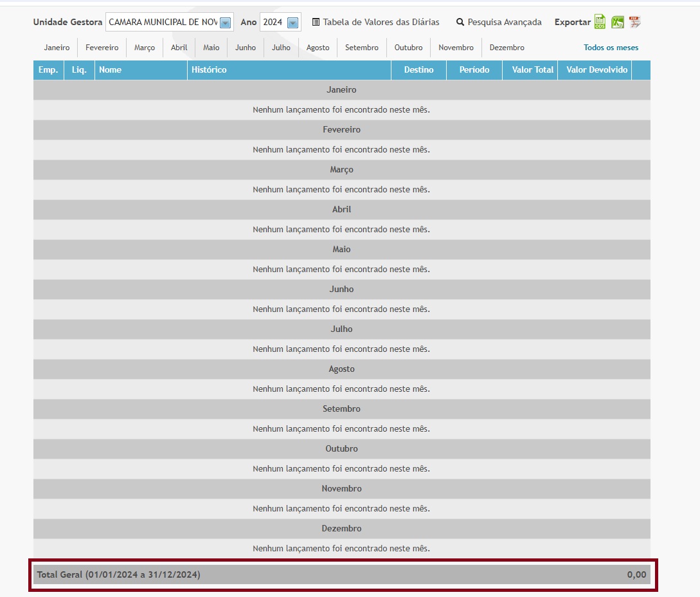Sort by the Valor Total column header

[532, 70]
